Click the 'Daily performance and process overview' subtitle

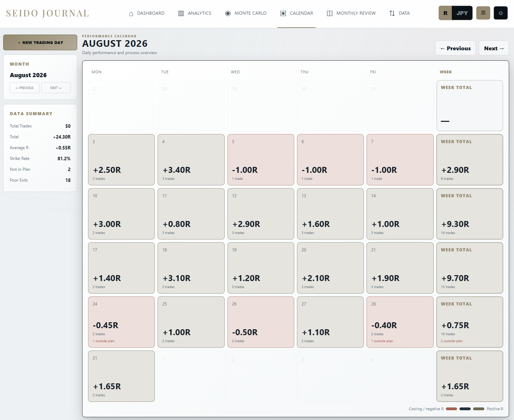120,53
